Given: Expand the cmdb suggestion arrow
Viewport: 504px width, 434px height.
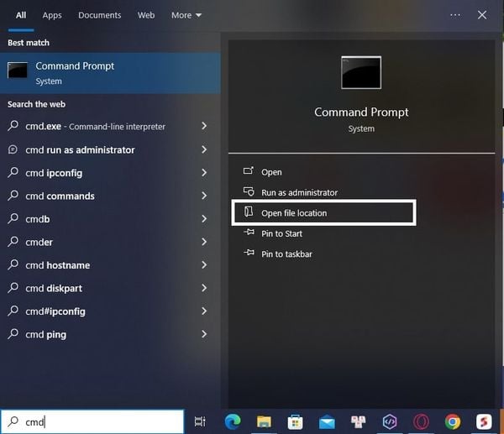Looking at the screenshot, I should (x=204, y=219).
